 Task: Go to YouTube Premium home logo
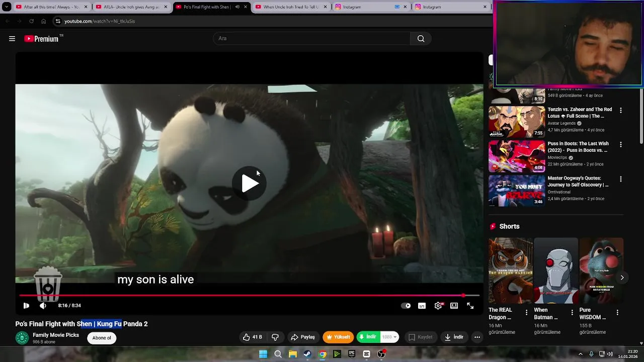(x=41, y=39)
